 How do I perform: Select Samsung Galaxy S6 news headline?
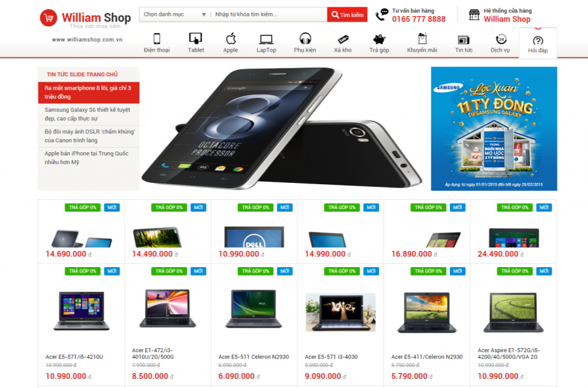[x=88, y=114]
